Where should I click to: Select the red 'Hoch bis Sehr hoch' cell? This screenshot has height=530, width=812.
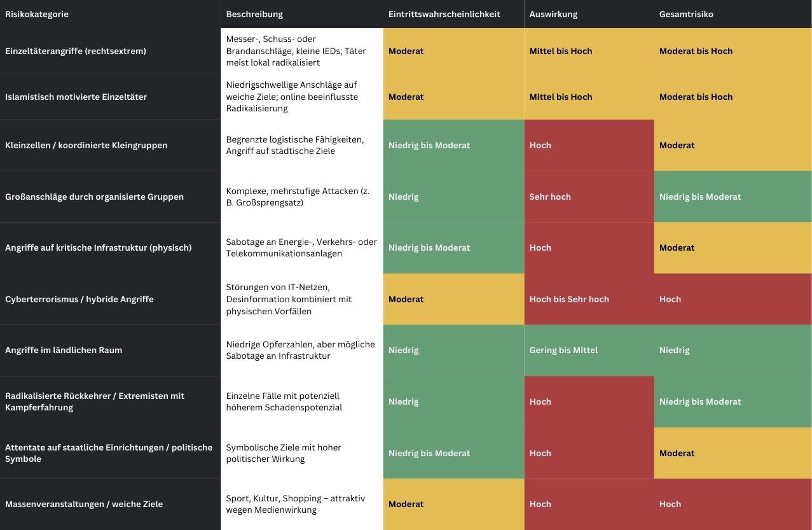click(x=569, y=299)
